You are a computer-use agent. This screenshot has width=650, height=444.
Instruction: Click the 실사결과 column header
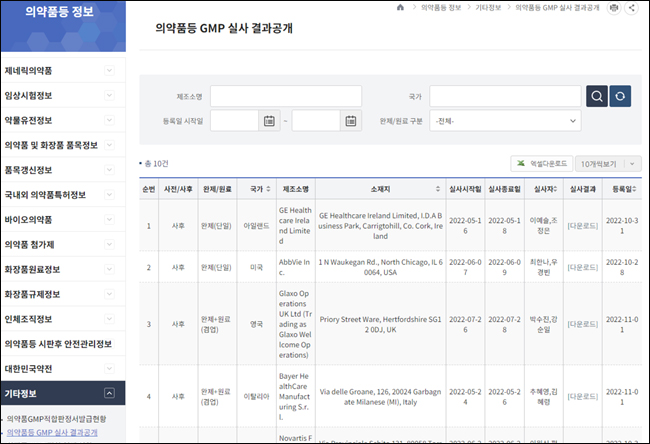pos(582,189)
